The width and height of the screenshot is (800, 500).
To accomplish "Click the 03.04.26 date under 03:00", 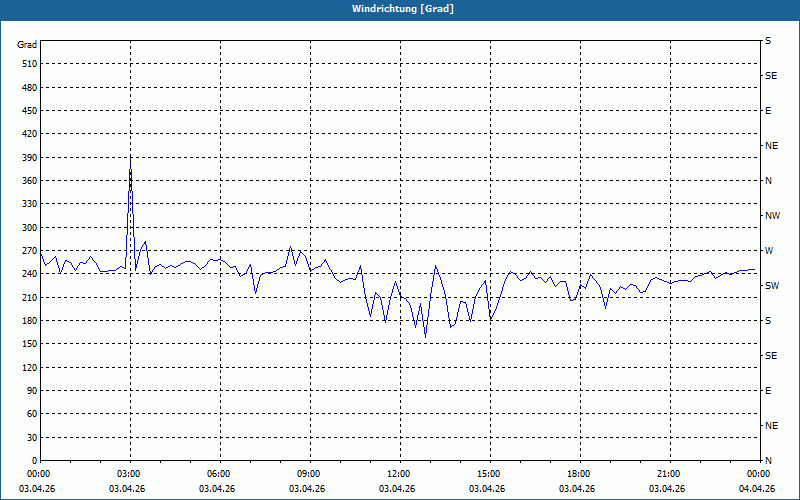I will tap(127, 489).
